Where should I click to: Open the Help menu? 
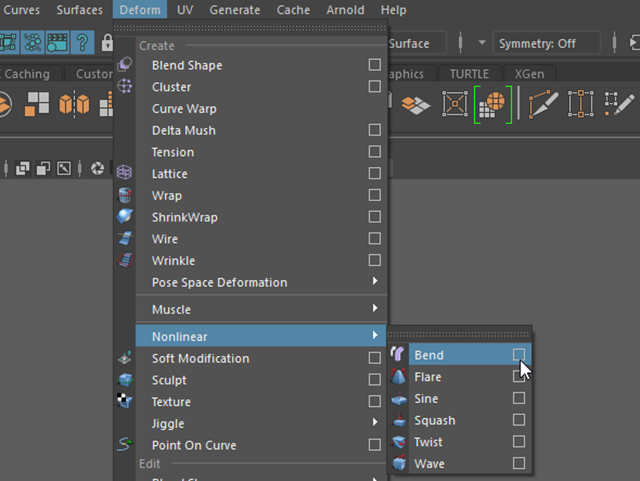tap(393, 10)
